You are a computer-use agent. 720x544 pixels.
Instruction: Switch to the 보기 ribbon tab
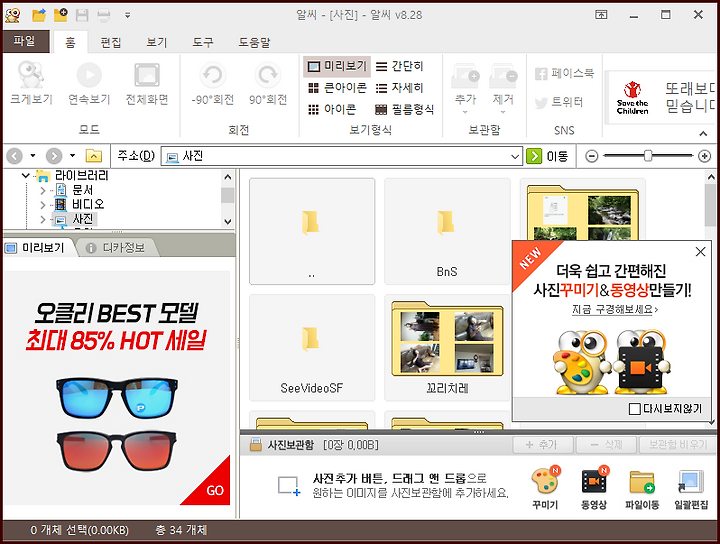157,42
